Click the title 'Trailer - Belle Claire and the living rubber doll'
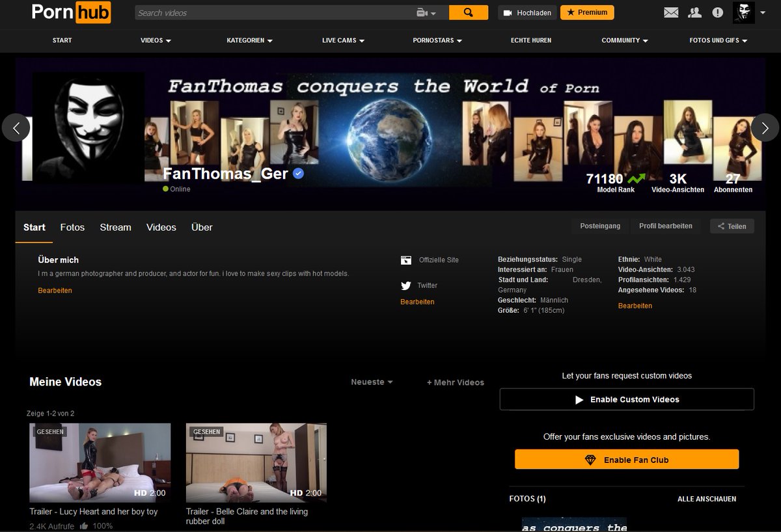 pos(247,516)
